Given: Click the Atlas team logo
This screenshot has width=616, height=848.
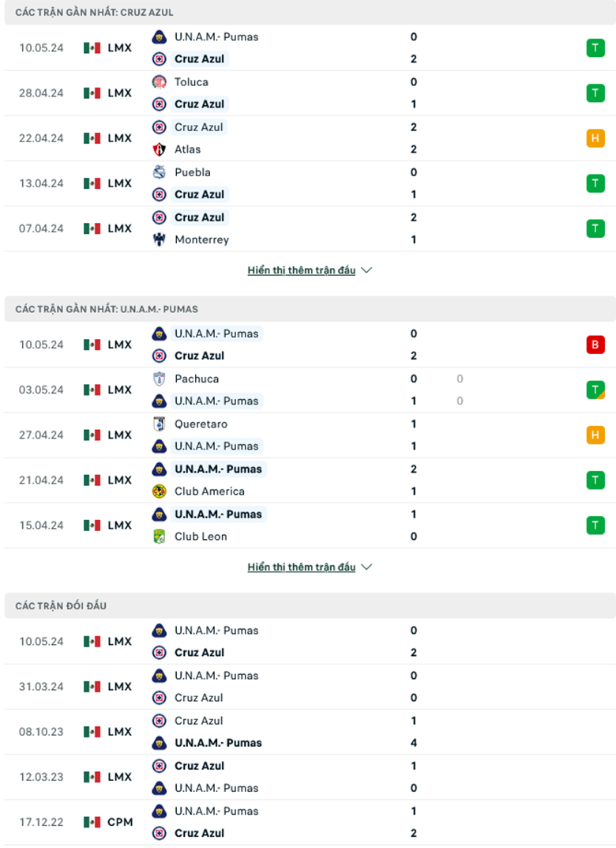Looking at the screenshot, I should coord(160,149).
